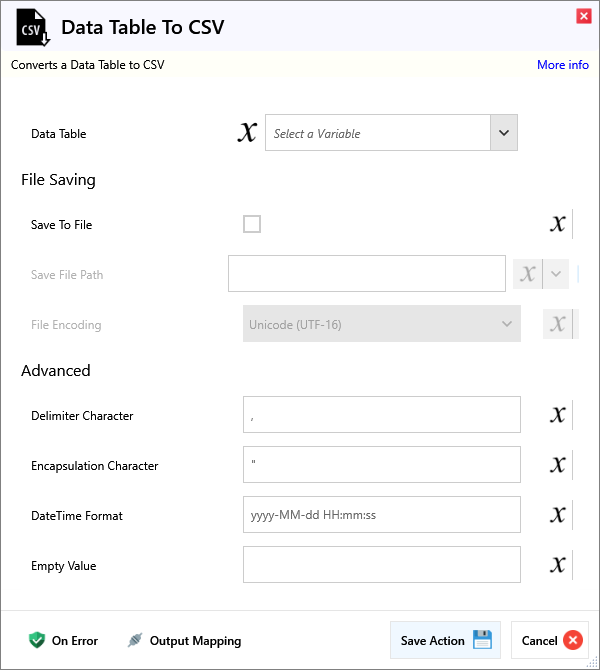Click the Save Action button
Viewport: 600px width, 670px height.
tap(444, 640)
